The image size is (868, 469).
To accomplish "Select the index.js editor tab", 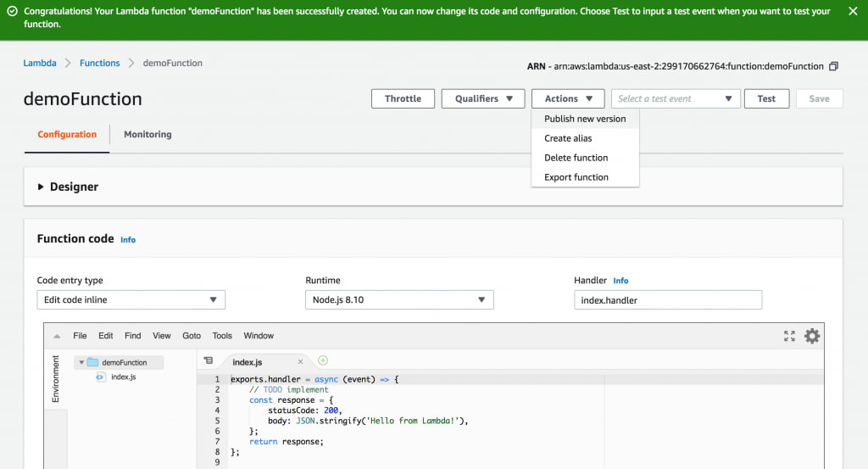I will pyautogui.click(x=248, y=361).
